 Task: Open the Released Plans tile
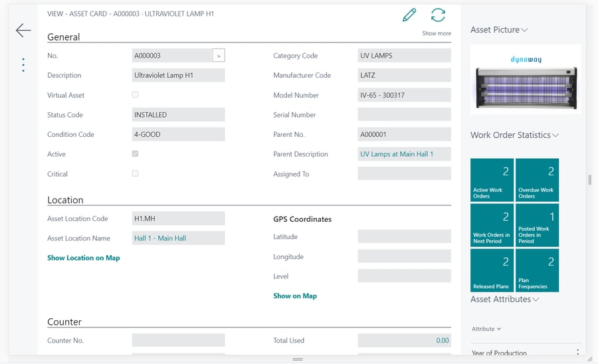point(492,270)
